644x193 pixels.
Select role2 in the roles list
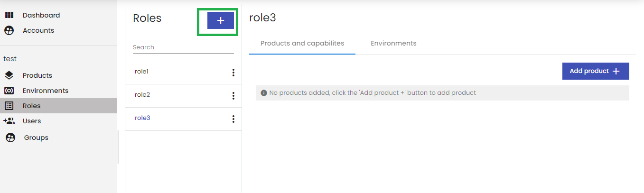183,96
